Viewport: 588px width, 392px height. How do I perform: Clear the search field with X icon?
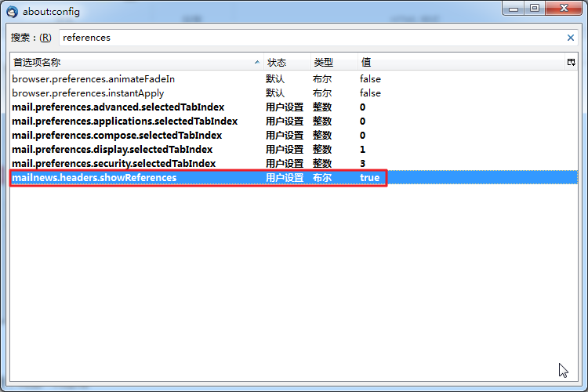pos(571,38)
